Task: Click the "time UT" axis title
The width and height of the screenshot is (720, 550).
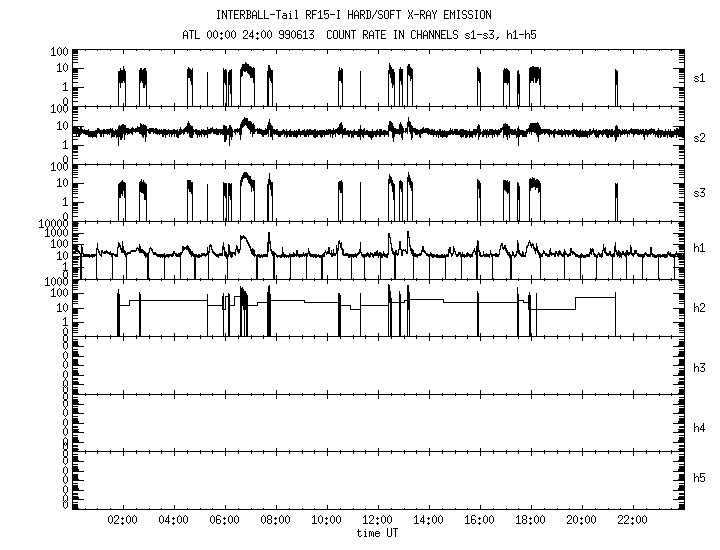Action: coord(378,533)
